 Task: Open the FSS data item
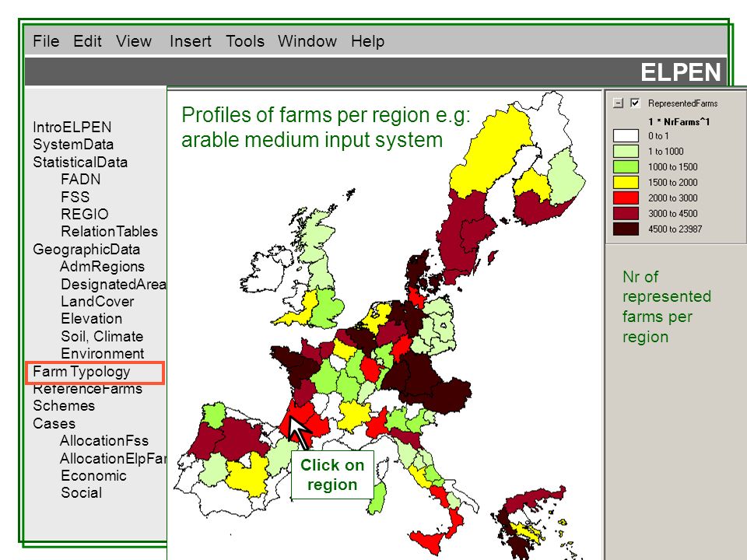[x=75, y=197]
